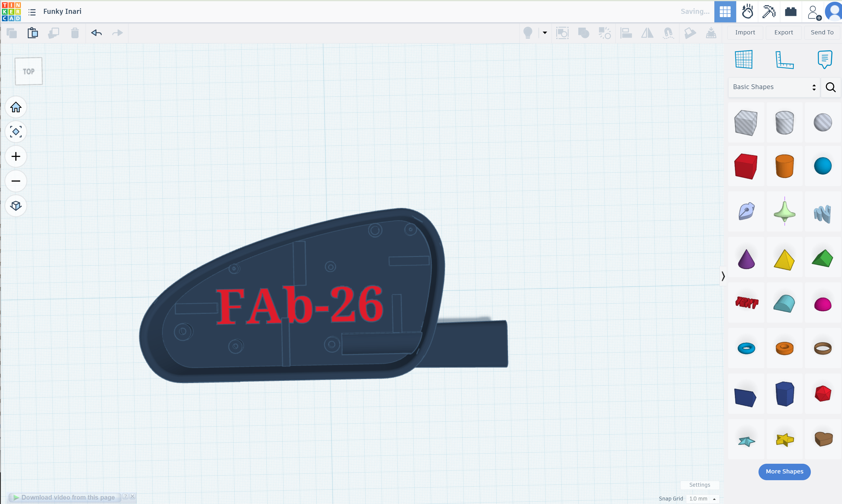
Task: Click the Fit all in view button
Action: [x=16, y=132]
